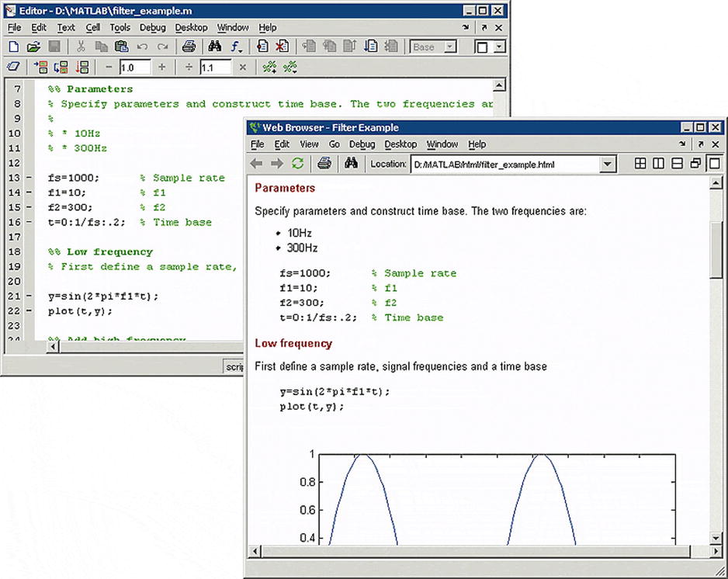Refresh the filter_example.html page
Screen dimensions: 728x579
pos(297,164)
